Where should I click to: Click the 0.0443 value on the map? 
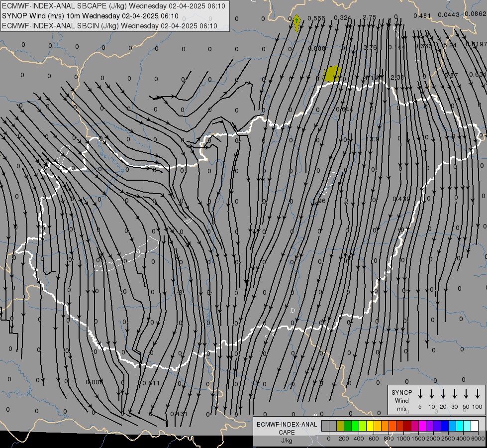coord(449,14)
